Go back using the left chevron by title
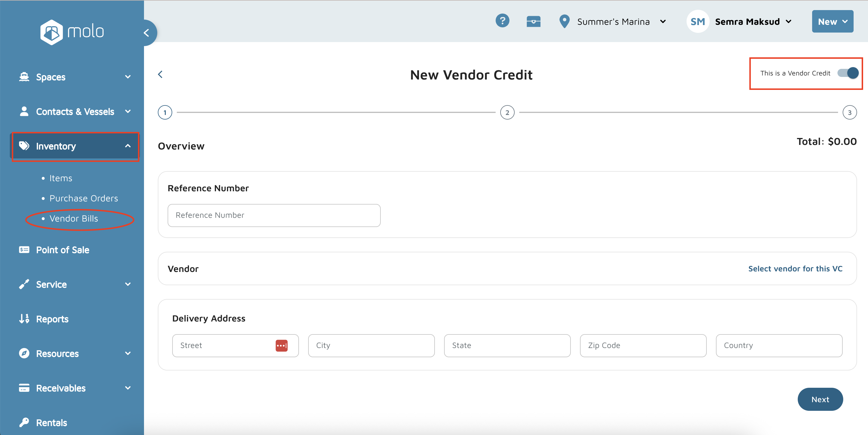This screenshot has height=435, width=868. [x=160, y=74]
